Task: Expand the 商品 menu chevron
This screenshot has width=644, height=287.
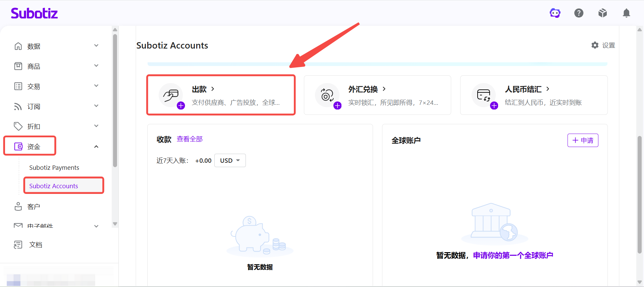Action: (x=96, y=66)
